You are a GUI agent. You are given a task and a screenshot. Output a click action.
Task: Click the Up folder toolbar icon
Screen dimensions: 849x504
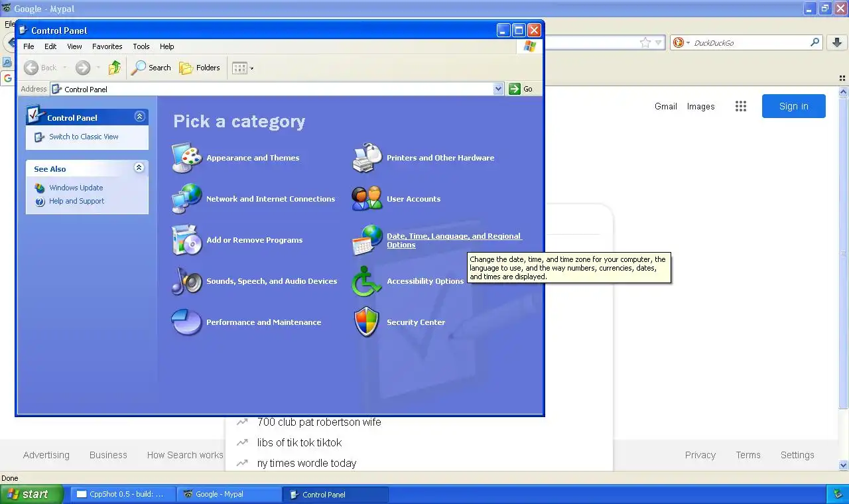pyautogui.click(x=115, y=68)
